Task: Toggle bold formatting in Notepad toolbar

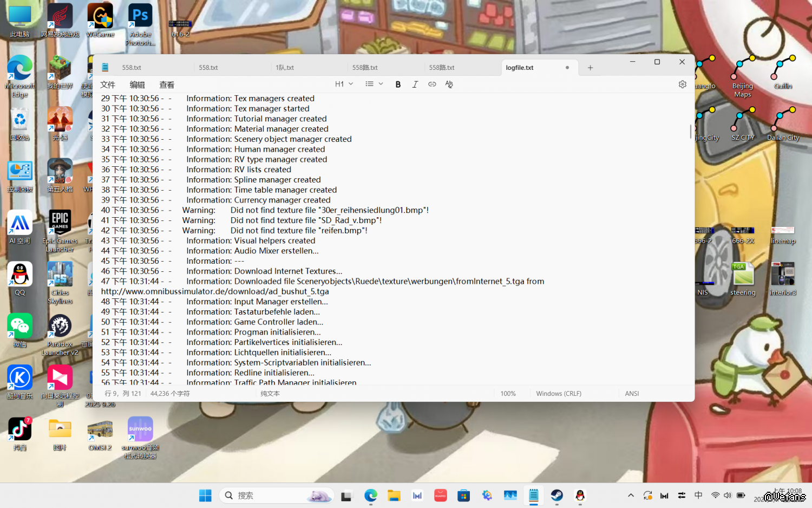Action: (398, 84)
